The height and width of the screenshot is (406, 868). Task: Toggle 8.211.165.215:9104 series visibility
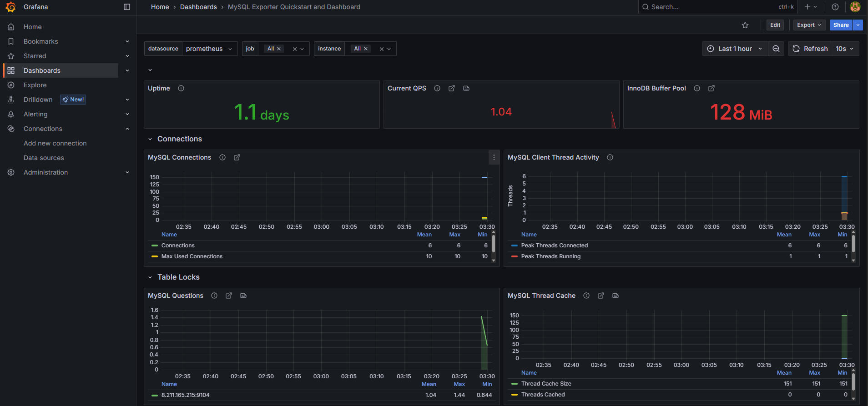coord(186,395)
